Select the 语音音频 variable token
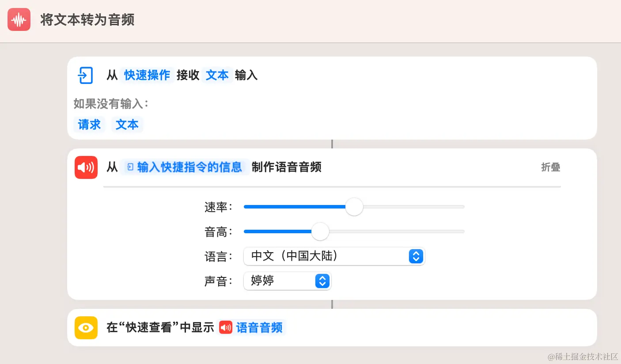Viewport: 621px width, 364px height. click(252, 328)
